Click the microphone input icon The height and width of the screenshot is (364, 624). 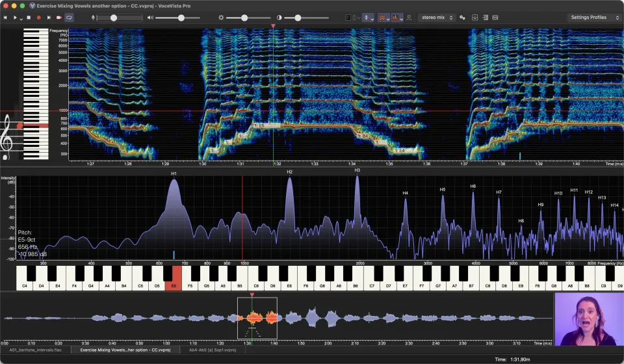pos(93,18)
